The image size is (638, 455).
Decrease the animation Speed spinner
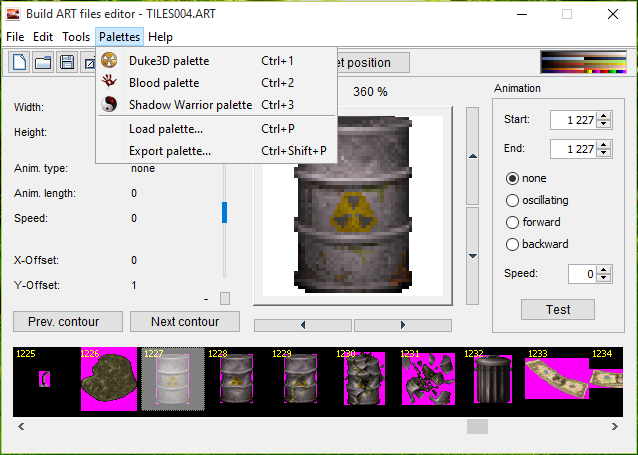click(x=604, y=278)
